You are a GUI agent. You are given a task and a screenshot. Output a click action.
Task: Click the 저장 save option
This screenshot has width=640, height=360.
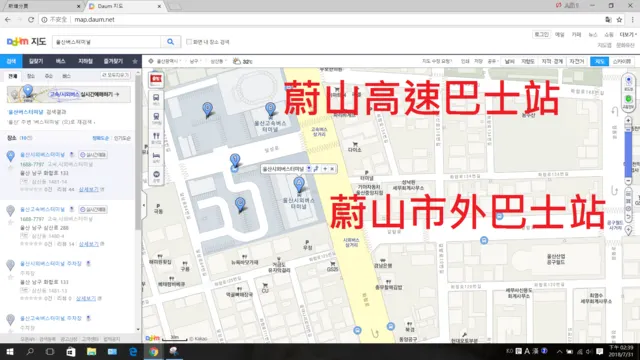point(478,61)
